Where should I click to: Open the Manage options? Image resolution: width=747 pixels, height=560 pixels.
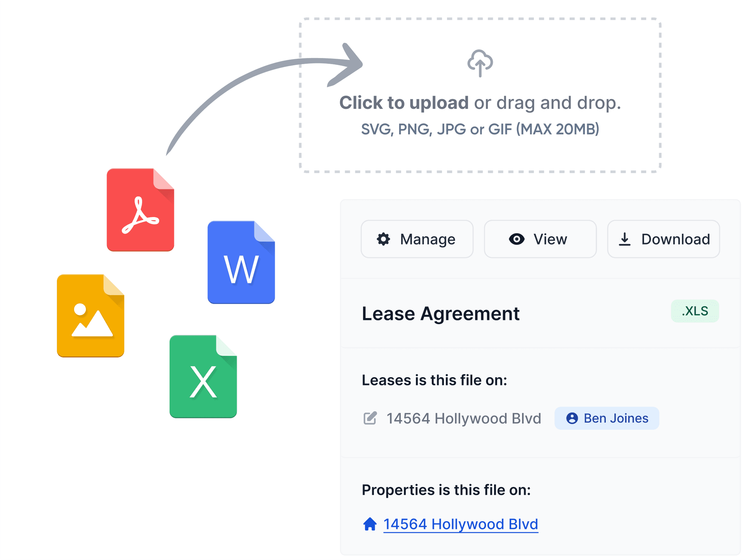(x=417, y=239)
